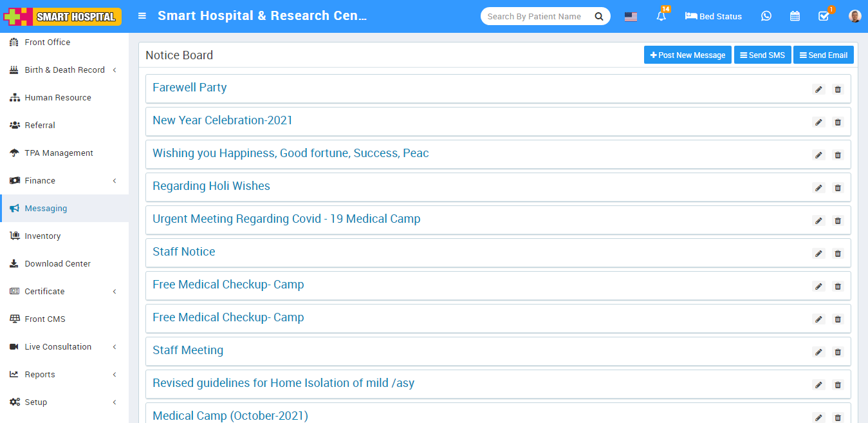Expand the Reports sidebar menu
The image size is (868, 423).
(x=64, y=375)
